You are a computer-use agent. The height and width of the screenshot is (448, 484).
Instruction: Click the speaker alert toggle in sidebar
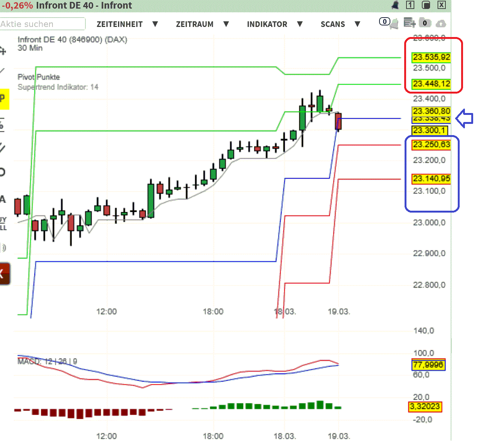click(x=3, y=247)
